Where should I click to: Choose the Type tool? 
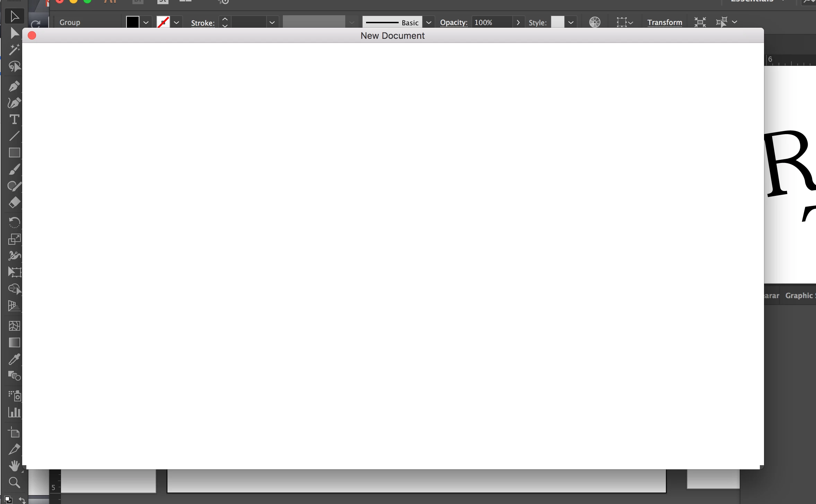click(14, 119)
